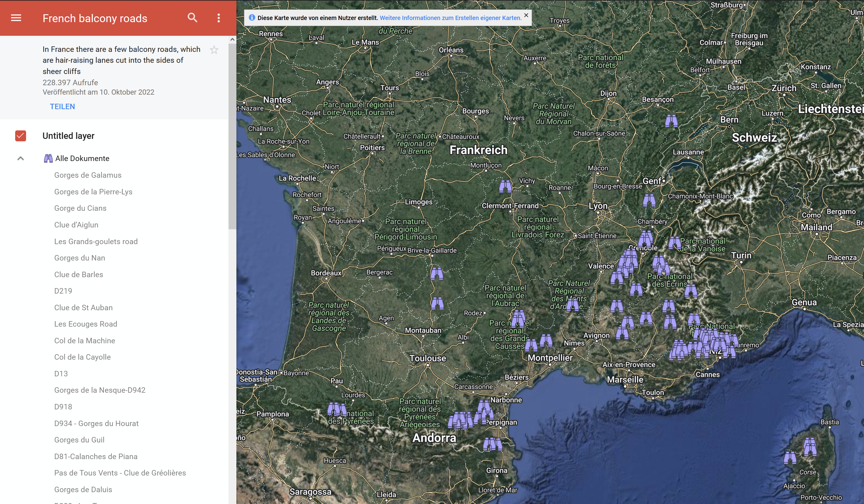The height and width of the screenshot is (504, 864).
Task: Open the map search magnifier
Action: [192, 18]
